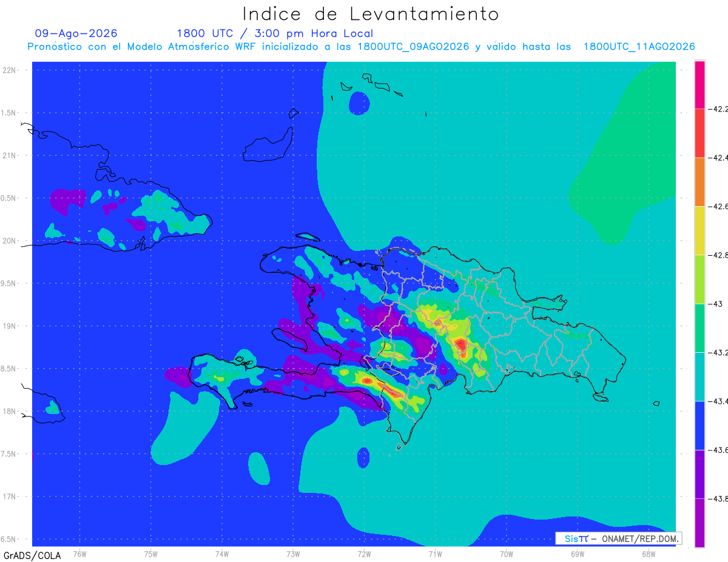Screen dimensions: 728x562
Task: Select the orange legend color band
Action: point(699,182)
